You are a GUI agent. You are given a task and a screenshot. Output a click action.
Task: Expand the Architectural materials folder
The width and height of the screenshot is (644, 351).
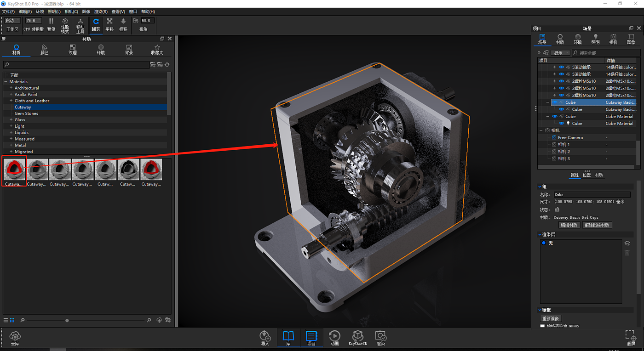click(x=11, y=88)
